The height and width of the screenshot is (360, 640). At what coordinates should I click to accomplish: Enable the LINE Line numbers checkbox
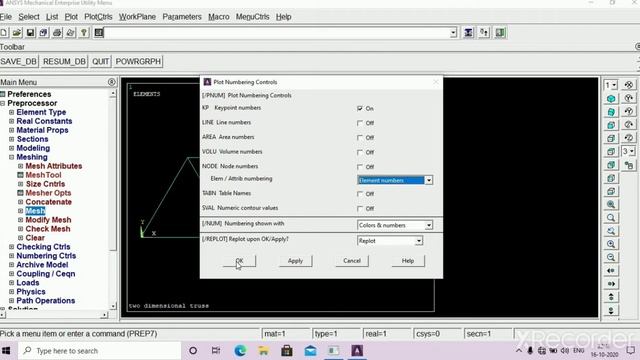[x=360, y=123]
